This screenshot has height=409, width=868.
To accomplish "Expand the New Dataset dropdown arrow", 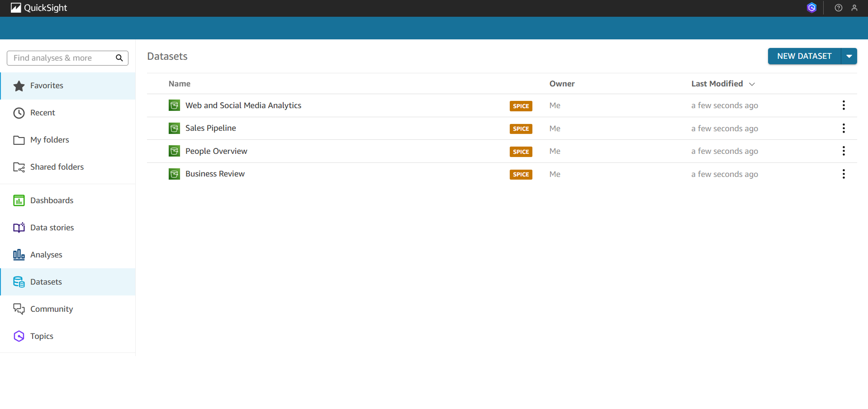I will 849,57.
